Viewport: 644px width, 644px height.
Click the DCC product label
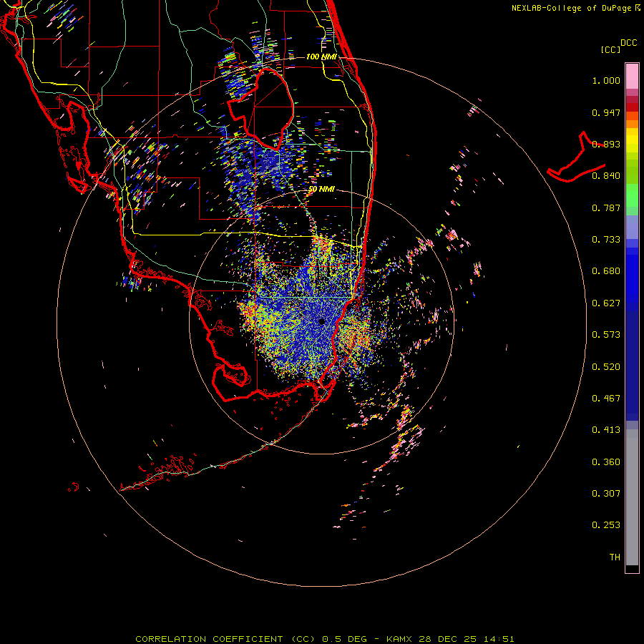pyautogui.click(x=629, y=43)
